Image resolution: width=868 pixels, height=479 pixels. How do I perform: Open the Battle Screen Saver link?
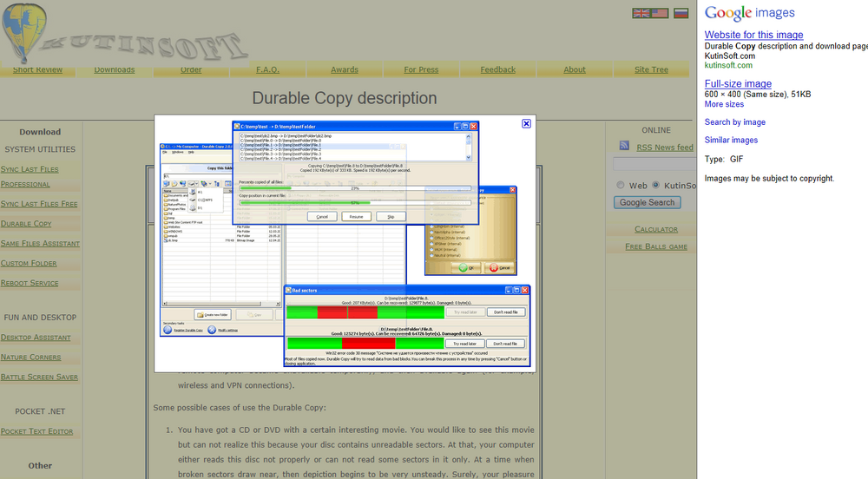(x=39, y=377)
